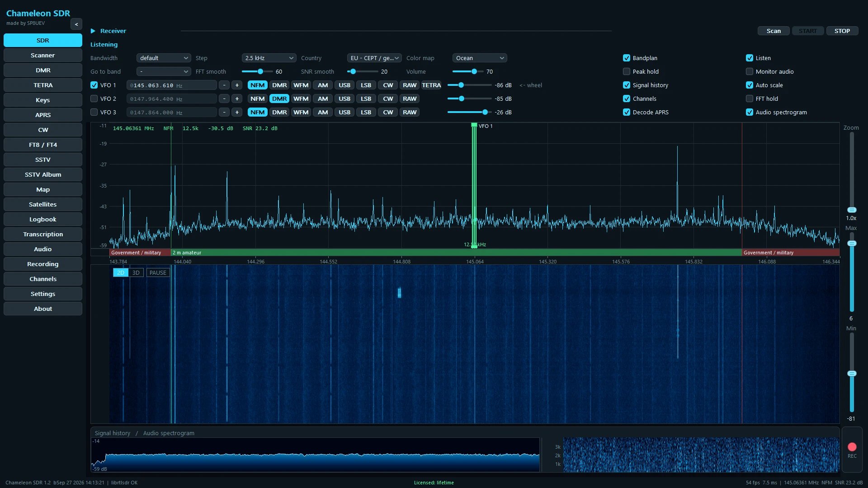
Task: Click the VFO 1 marker in spectrum
Action: pos(474,185)
